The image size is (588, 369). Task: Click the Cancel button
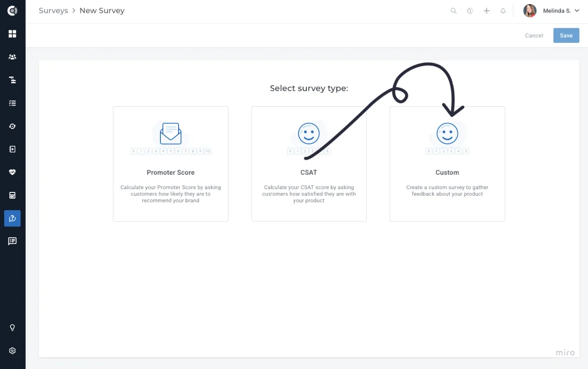[534, 35]
